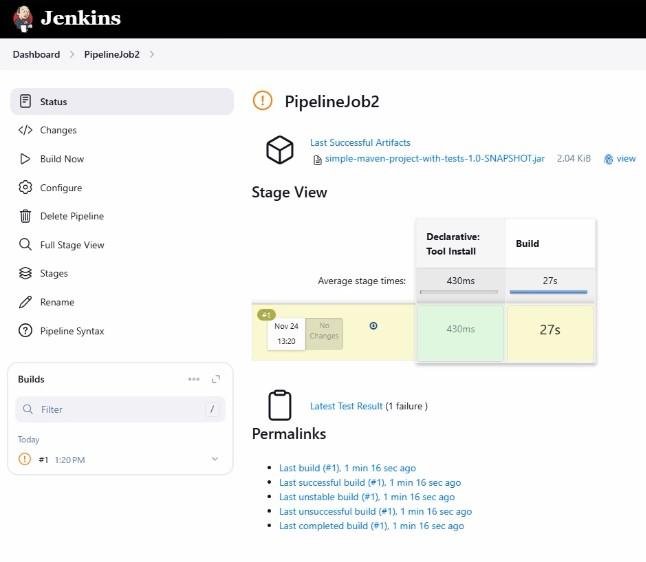Image resolution: width=646 pixels, height=562 pixels.
Task: Open Last successful build (#1) permalink
Action: coord(370,482)
